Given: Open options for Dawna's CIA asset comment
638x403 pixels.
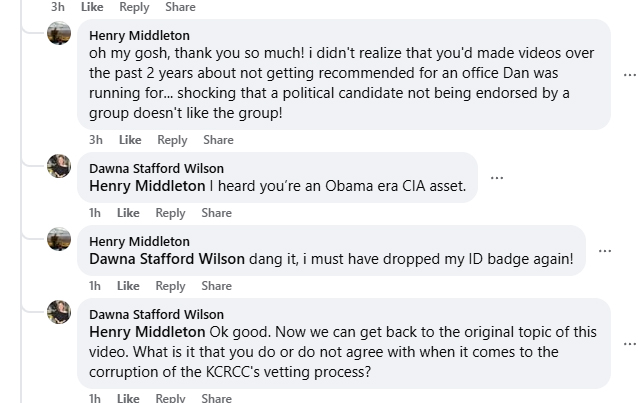Looking at the screenshot, I should tap(496, 178).
